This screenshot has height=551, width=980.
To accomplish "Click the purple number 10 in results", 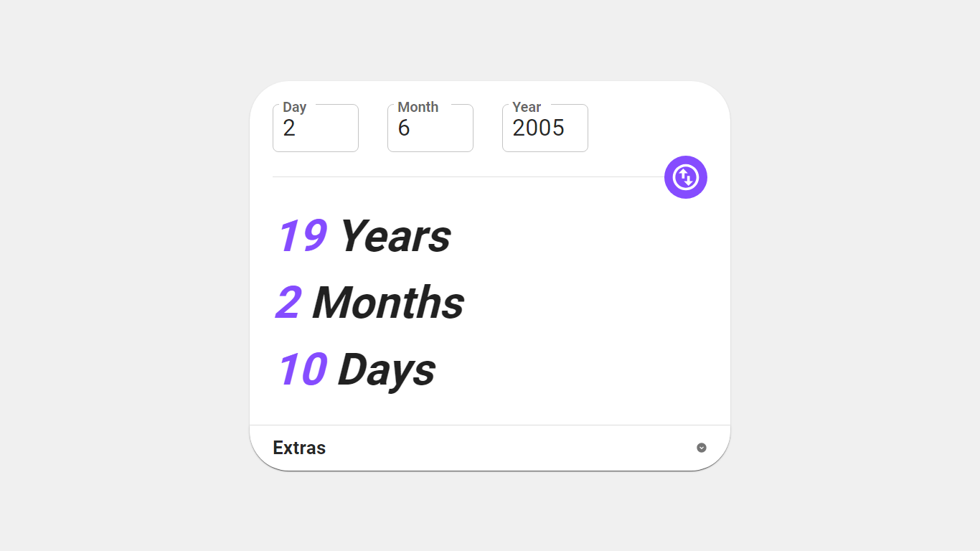I will point(302,369).
